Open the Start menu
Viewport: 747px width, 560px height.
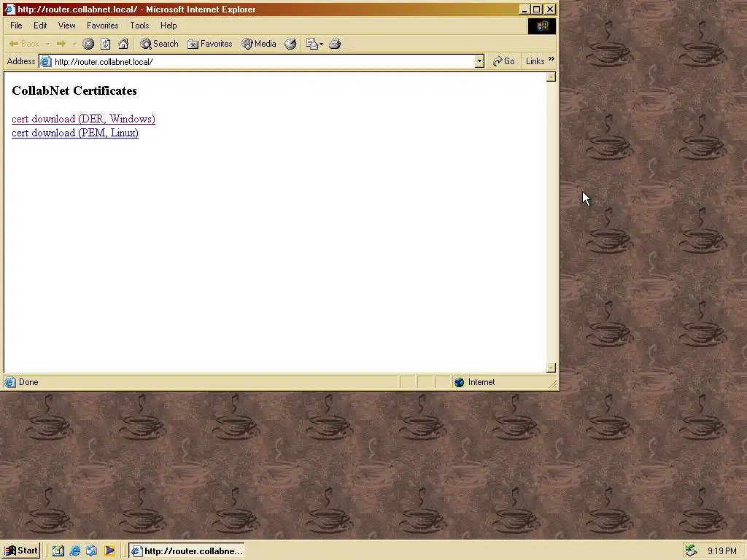pyautogui.click(x=21, y=551)
